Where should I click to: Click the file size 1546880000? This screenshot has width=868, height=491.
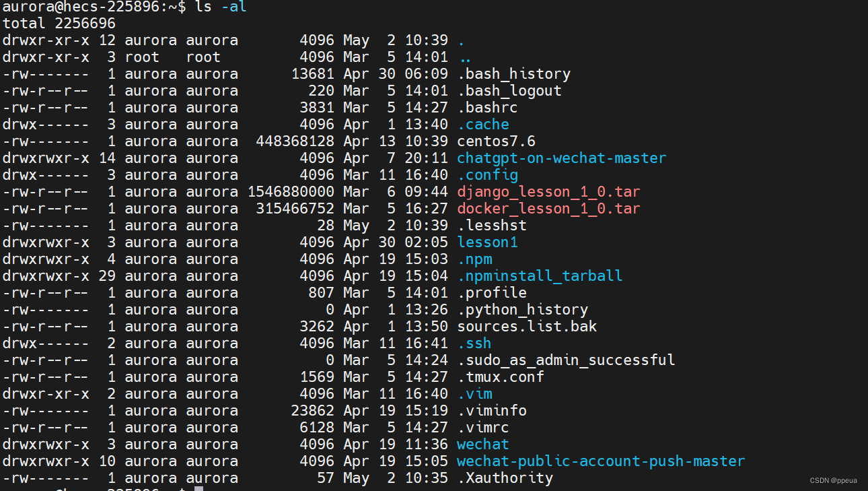pyautogui.click(x=291, y=192)
